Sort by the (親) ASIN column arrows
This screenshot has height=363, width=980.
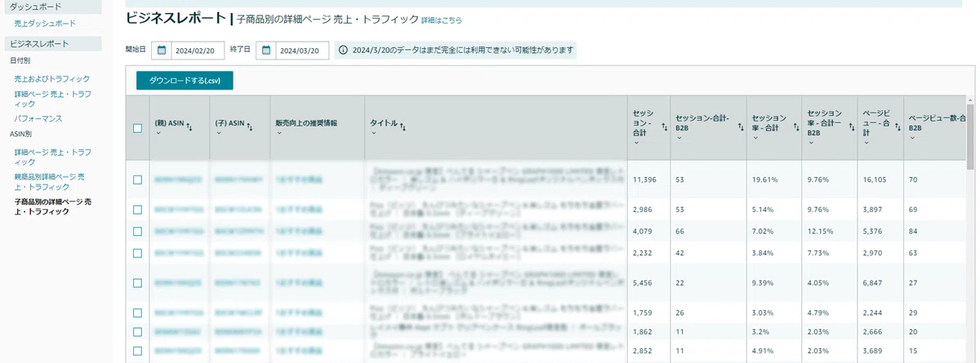189,125
